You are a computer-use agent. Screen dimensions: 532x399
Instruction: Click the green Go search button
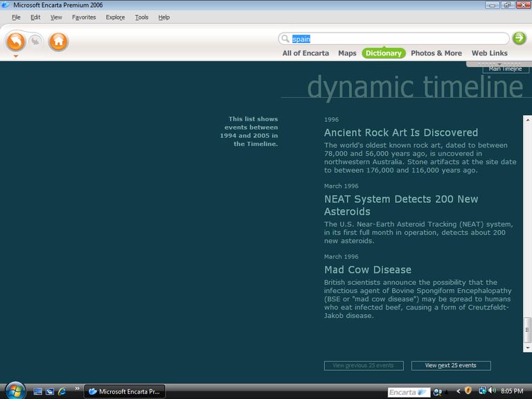tap(519, 38)
